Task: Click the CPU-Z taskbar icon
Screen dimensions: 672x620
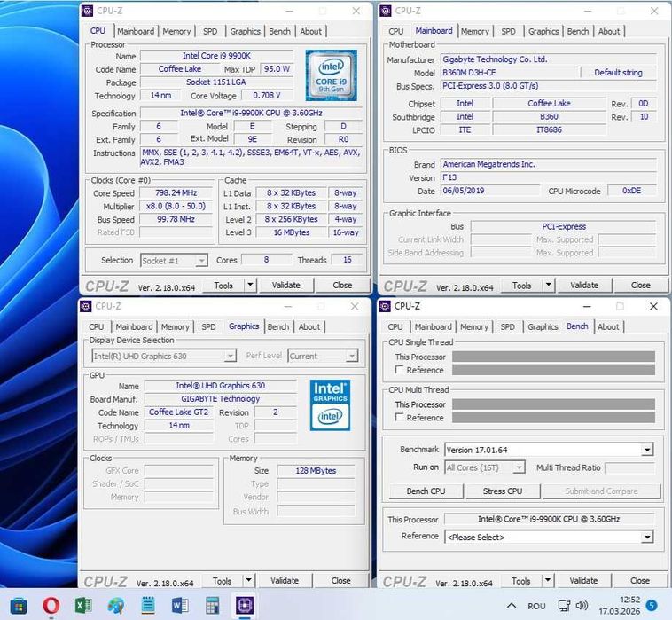Action: click(x=245, y=606)
